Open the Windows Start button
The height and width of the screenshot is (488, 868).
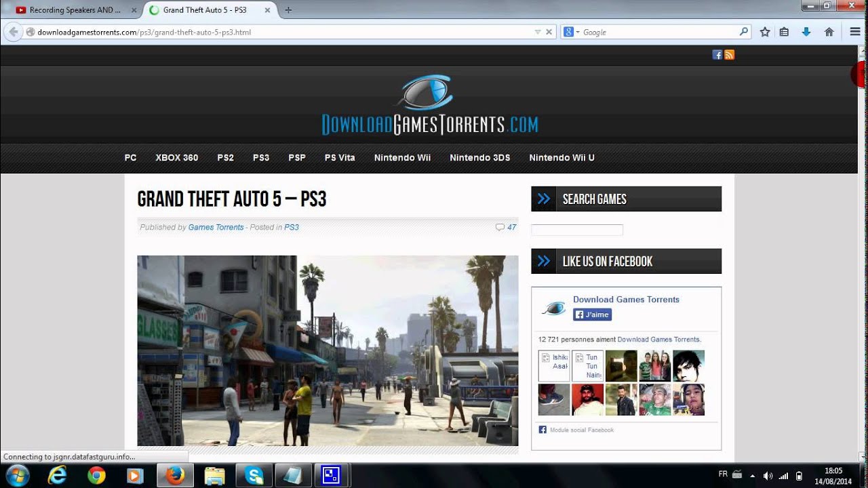pos(17,476)
